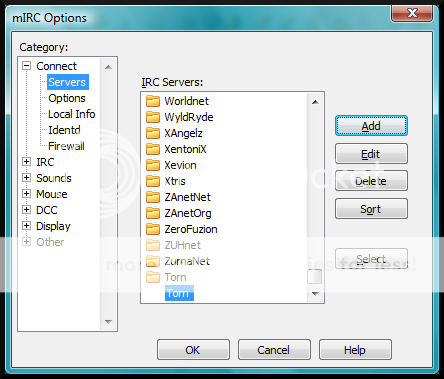The width and height of the screenshot is (444, 379).
Task: Click the XentoniX folder icon
Action: click(x=153, y=149)
